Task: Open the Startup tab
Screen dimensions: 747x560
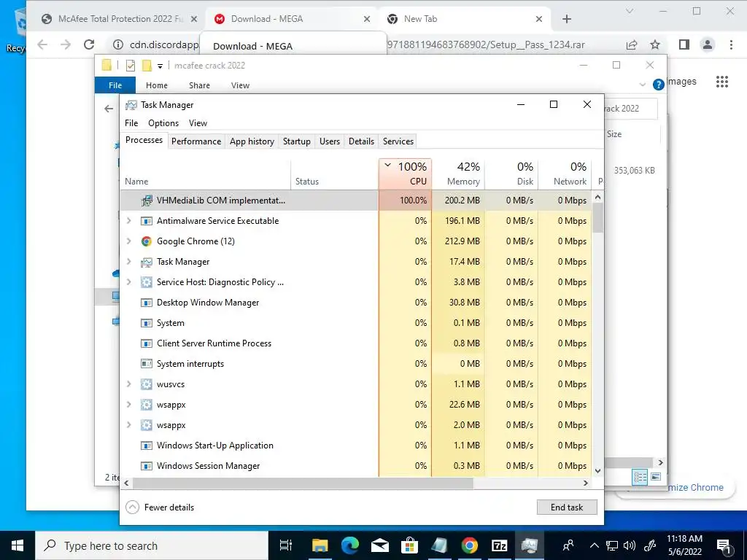Action: pos(297,141)
